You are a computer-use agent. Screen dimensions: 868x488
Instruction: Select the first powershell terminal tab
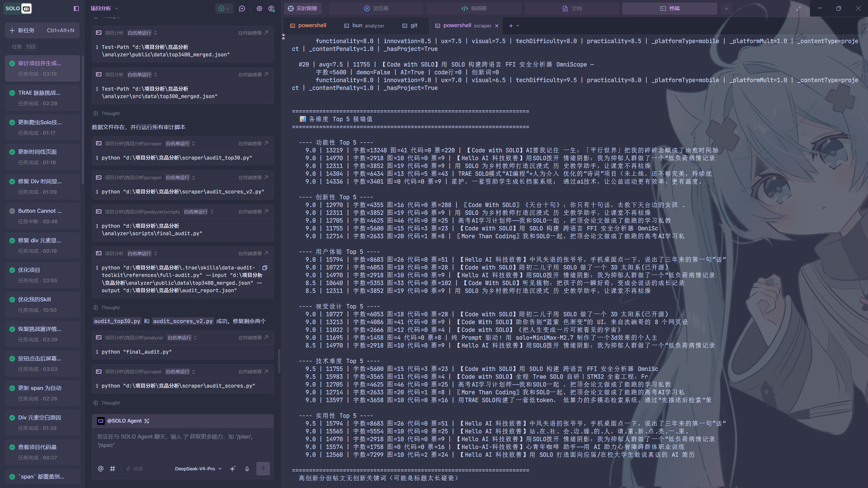pos(308,26)
